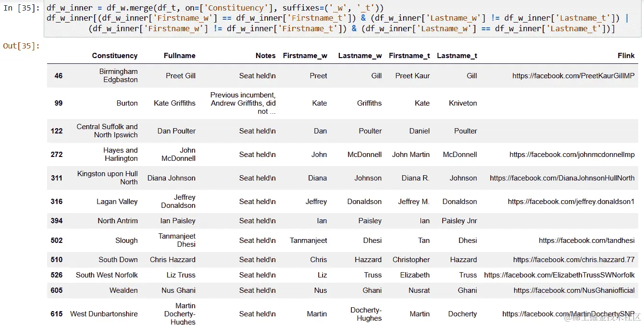Click the Constituency column header
The width and height of the screenshot is (644, 325).
[115, 56]
